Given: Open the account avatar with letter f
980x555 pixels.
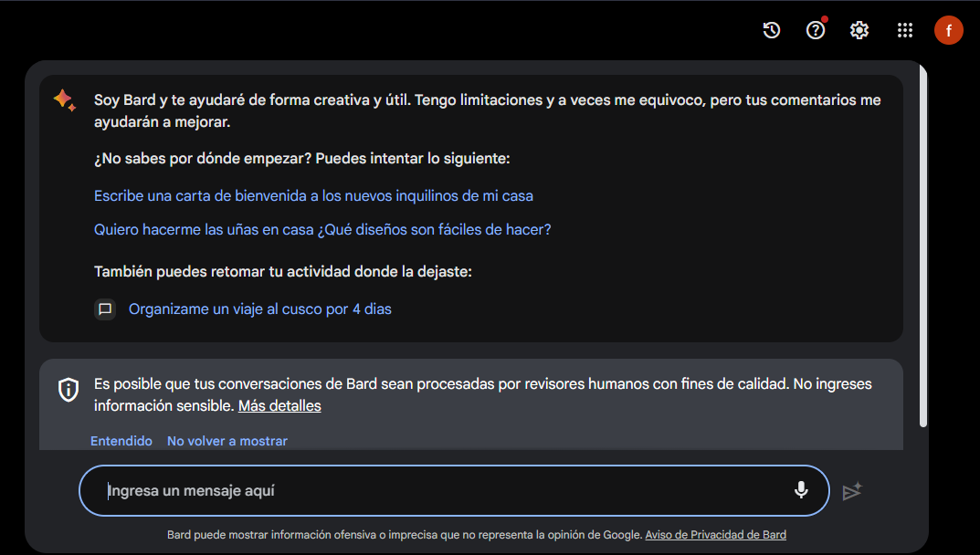Looking at the screenshot, I should coord(949,30).
